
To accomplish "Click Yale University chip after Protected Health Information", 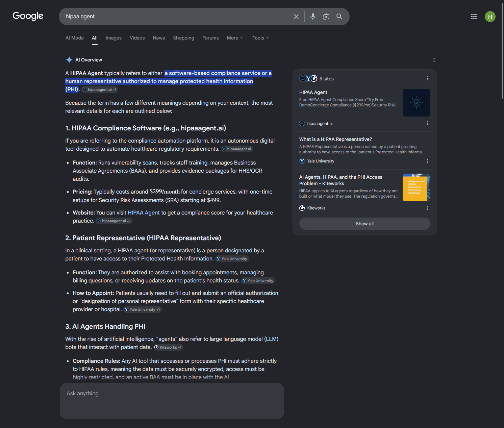I will (x=232, y=259).
